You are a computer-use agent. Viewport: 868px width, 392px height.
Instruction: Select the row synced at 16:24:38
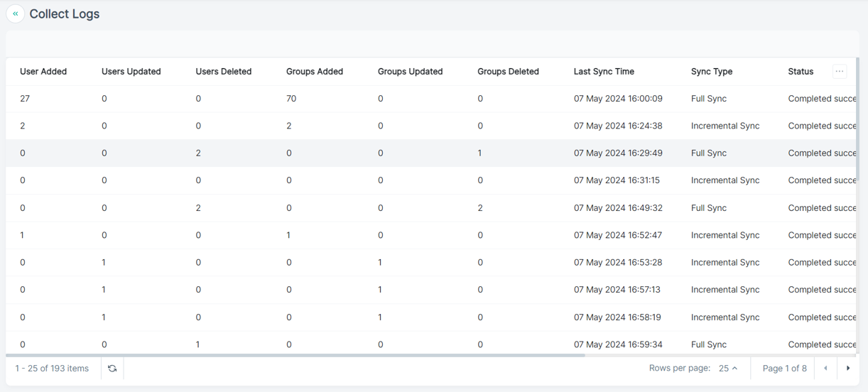(431, 126)
